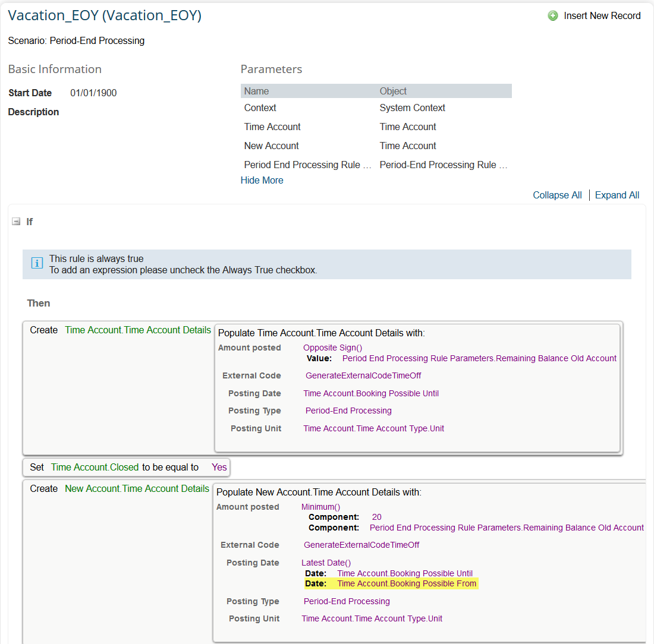The image size is (654, 644).
Task: Click the Opposite Sign() function
Action: [x=332, y=348]
